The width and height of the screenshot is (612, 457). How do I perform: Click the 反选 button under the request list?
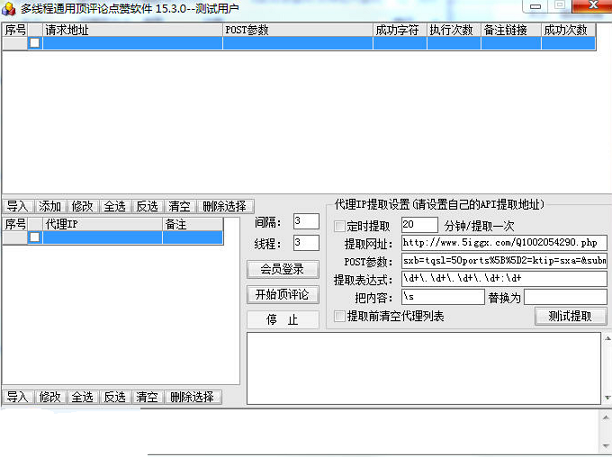pyautogui.click(x=148, y=206)
